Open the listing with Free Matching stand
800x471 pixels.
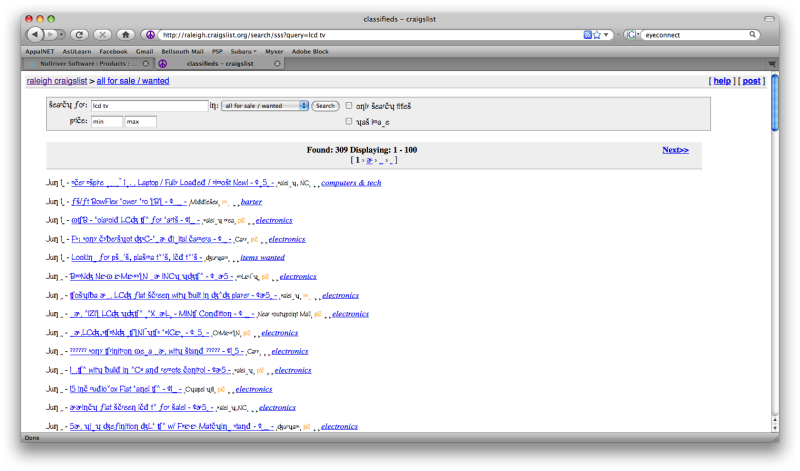tap(171, 426)
